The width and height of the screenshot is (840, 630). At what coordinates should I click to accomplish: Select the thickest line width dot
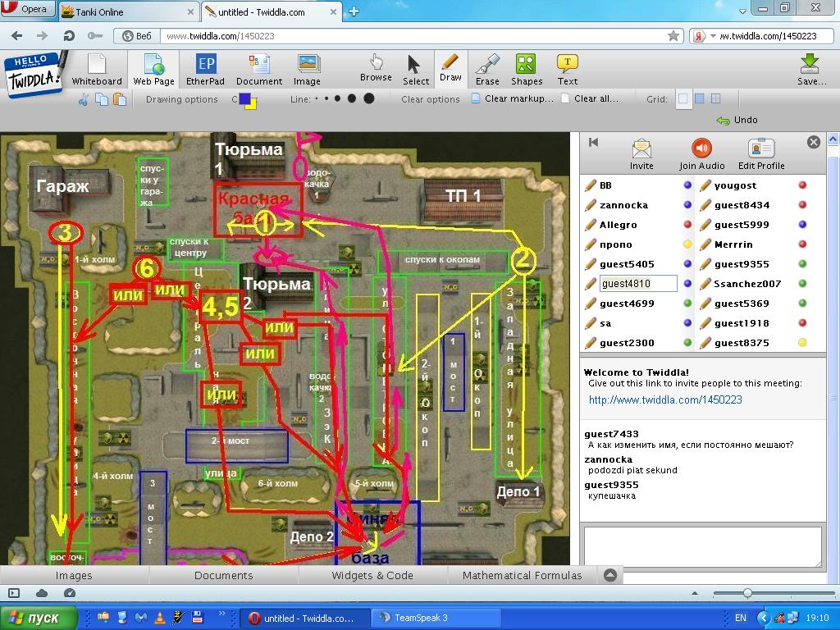pos(369,98)
